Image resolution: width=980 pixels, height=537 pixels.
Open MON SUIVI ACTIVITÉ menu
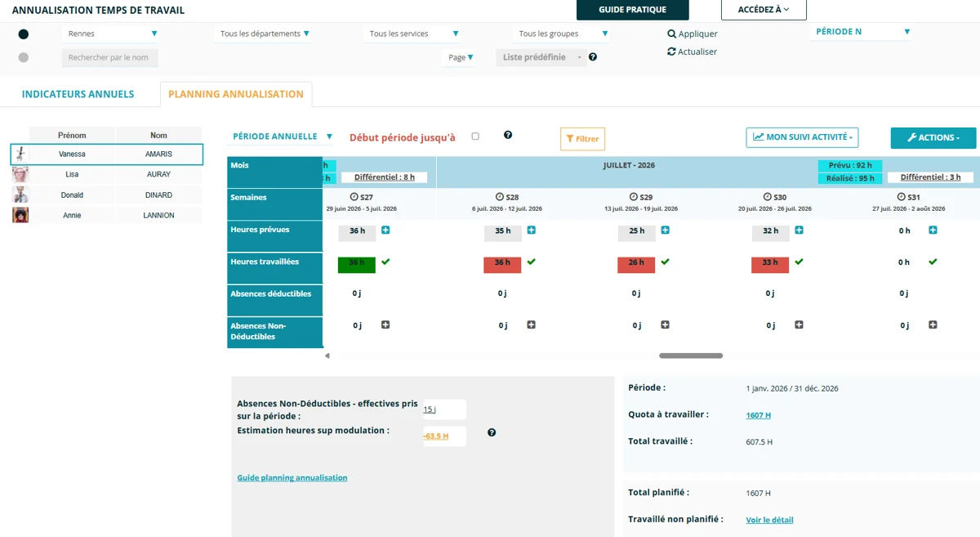click(802, 137)
